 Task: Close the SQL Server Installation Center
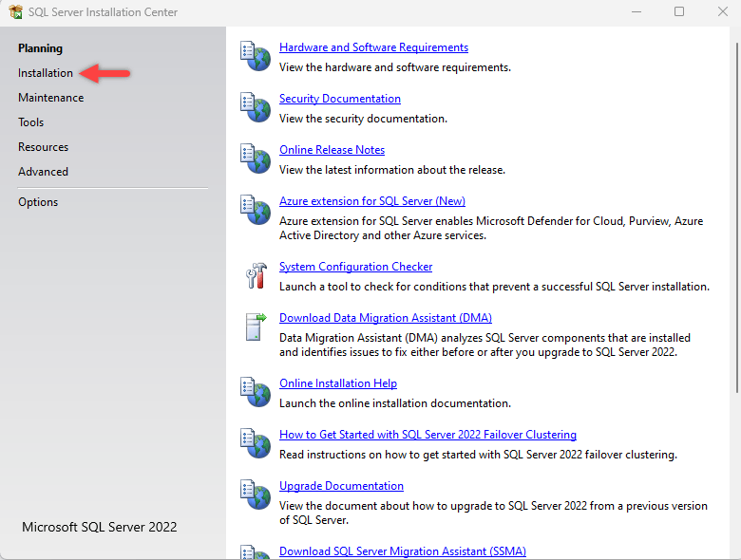[x=723, y=11]
